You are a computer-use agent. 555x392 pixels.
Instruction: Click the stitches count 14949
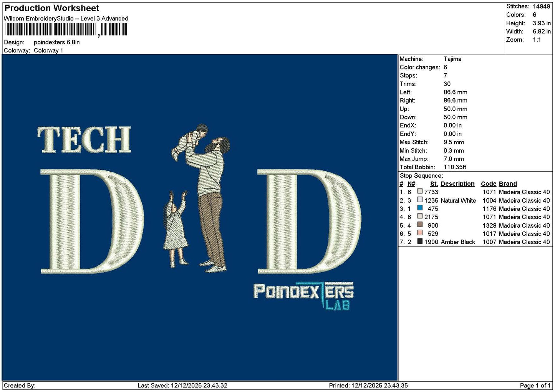pos(542,6)
